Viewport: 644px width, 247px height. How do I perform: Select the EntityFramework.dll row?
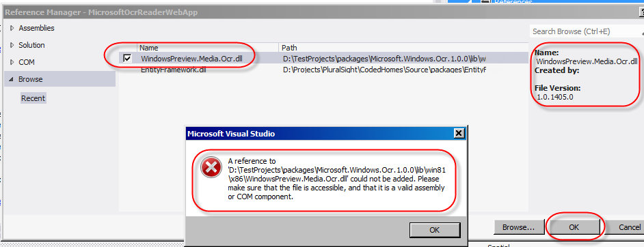[323, 70]
